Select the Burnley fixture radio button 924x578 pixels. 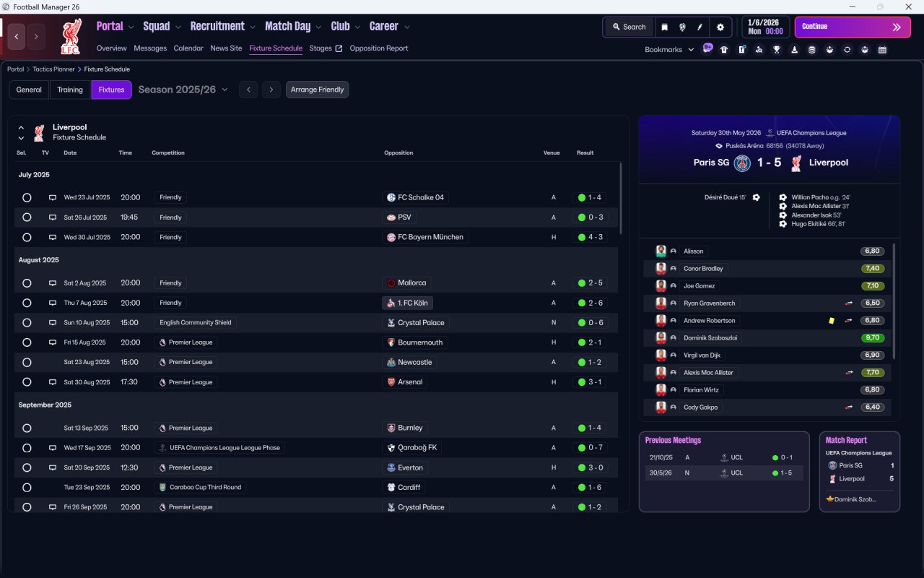[27, 428]
